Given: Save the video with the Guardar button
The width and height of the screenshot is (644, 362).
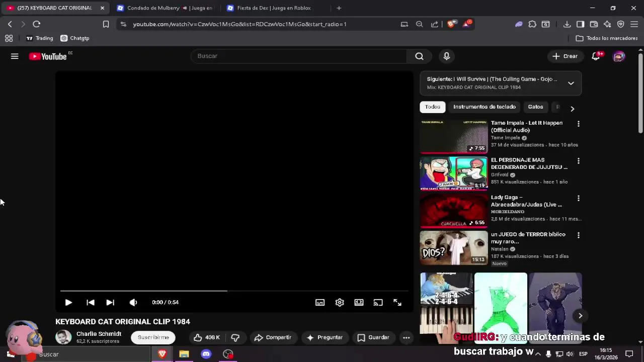Looking at the screenshot, I should pyautogui.click(x=373, y=337).
